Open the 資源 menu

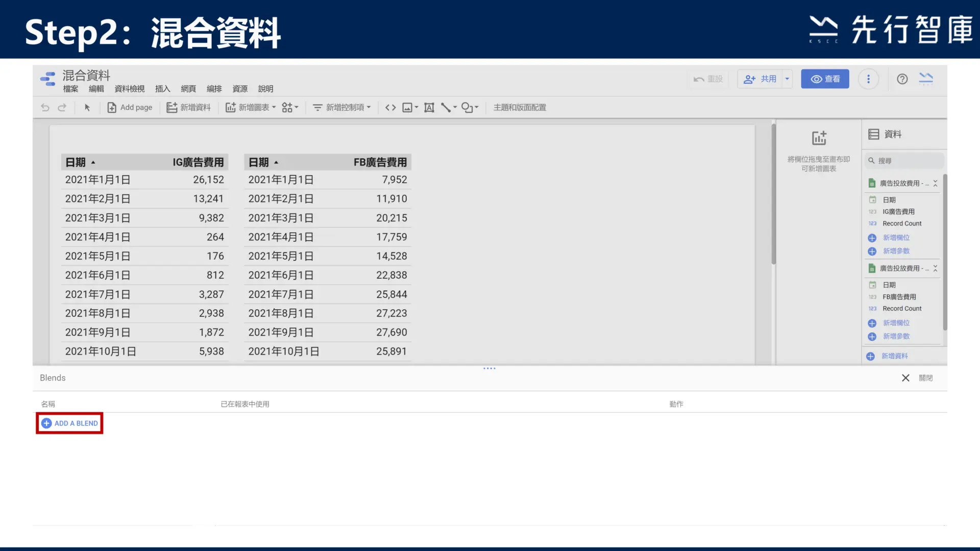pos(240,89)
